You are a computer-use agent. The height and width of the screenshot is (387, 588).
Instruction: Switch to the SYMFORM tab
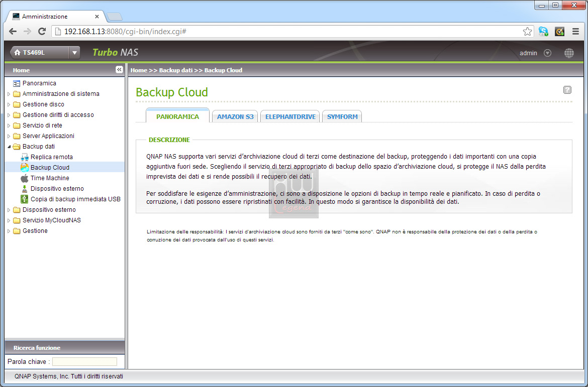[x=342, y=116]
